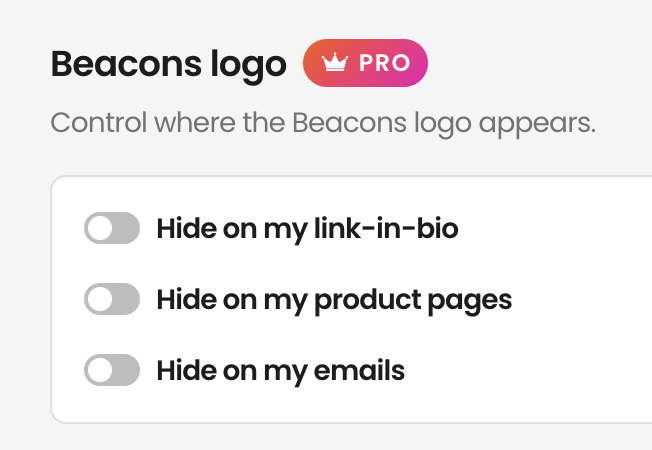Open the gradient PRO upgrade badge

[365, 63]
